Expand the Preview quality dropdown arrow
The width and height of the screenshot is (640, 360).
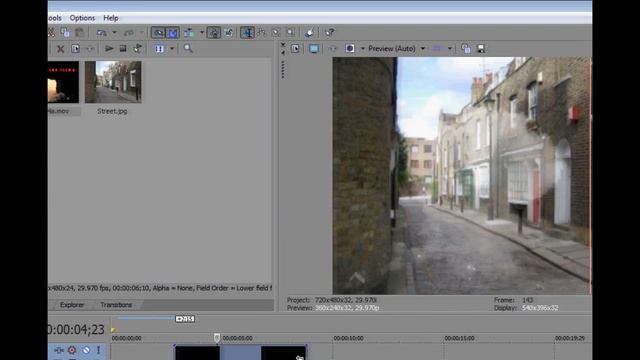423,49
